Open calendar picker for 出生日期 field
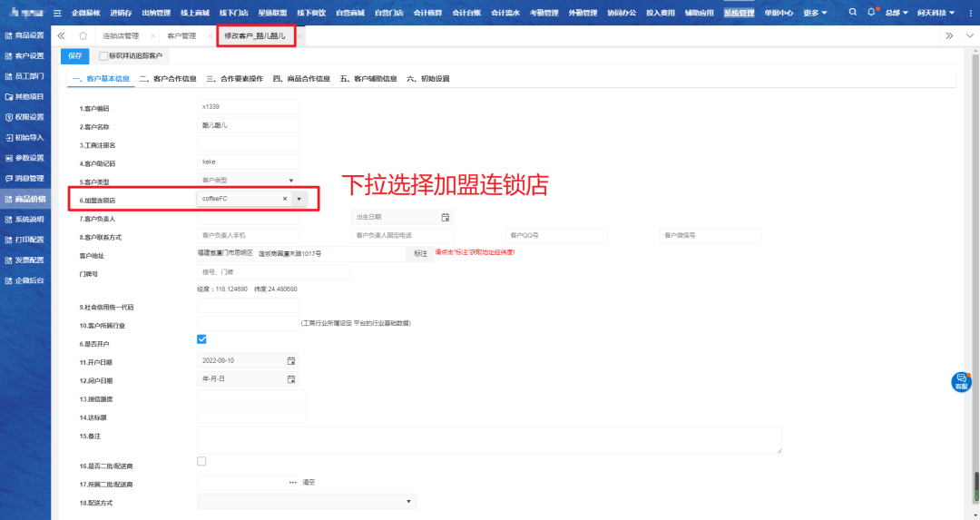 pyautogui.click(x=445, y=217)
